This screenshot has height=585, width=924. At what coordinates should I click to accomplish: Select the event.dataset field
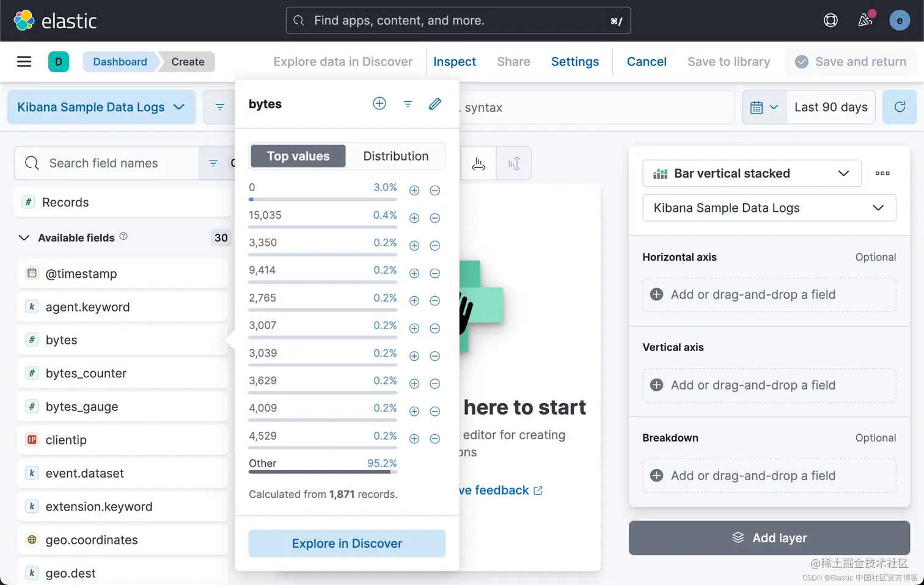[122, 473]
